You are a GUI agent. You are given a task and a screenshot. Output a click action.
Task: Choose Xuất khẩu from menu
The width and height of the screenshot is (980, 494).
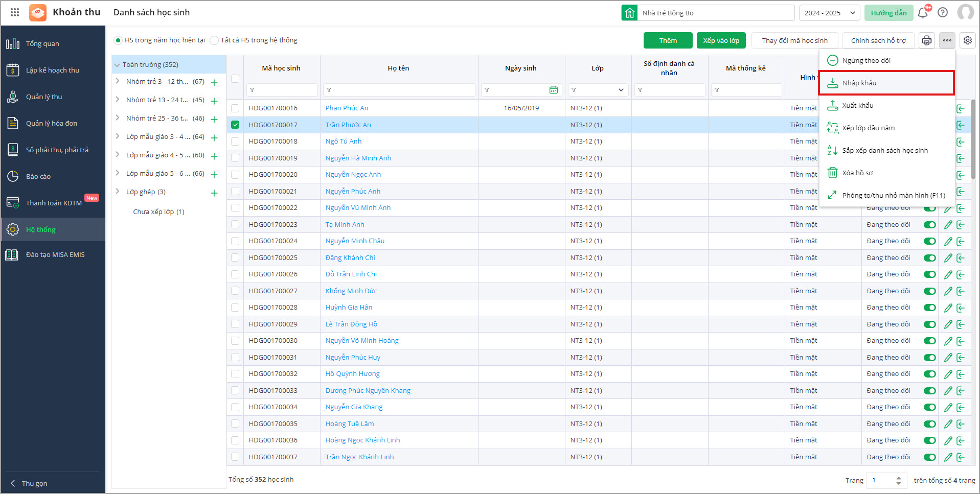(886, 105)
